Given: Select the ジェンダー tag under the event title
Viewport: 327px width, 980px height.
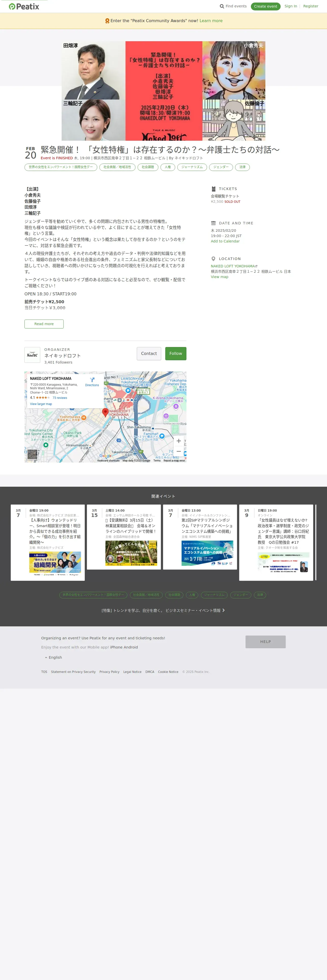Looking at the screenshot, I should [x=221, y=167].
